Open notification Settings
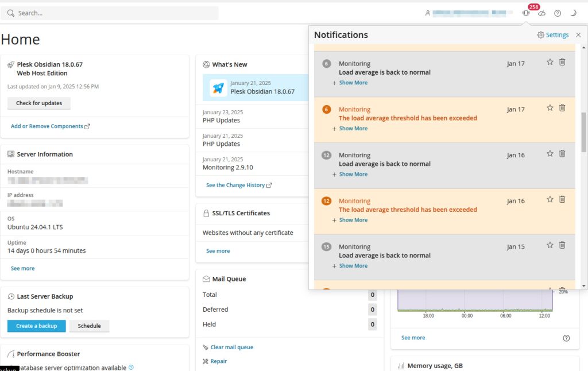 553,35
